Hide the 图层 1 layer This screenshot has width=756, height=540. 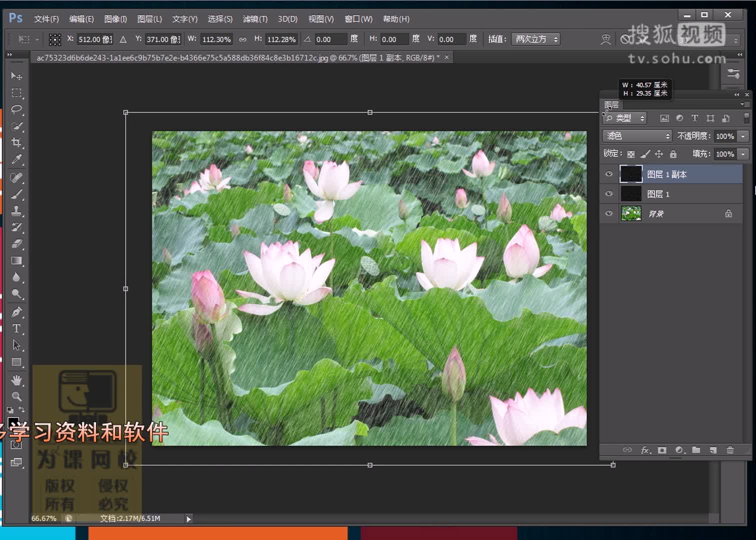[608, 193]
